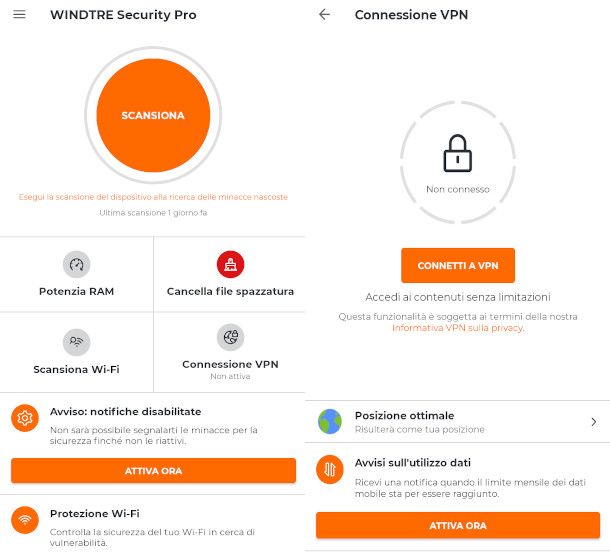
Task: Open the hamburger menu
Action: coord(19,15)
